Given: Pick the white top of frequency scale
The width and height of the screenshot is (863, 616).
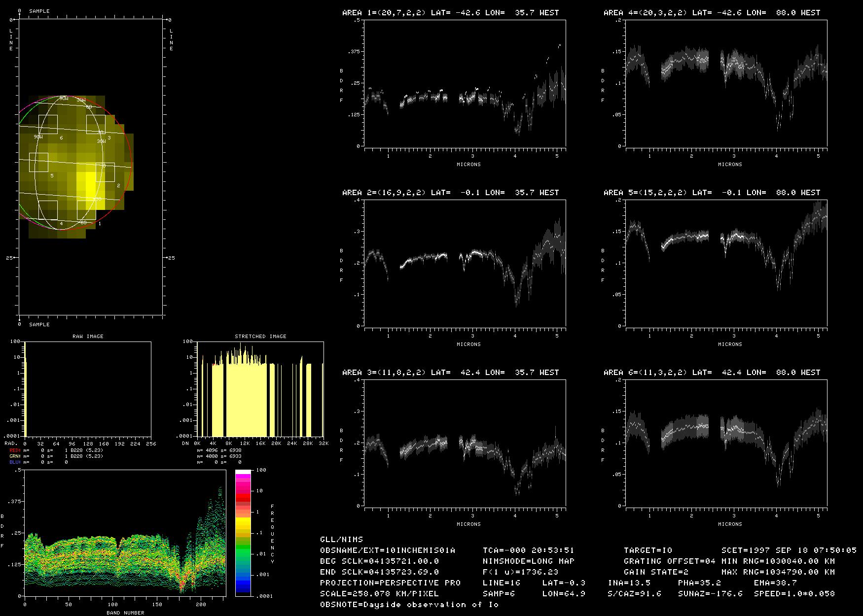Looking at the screenshot, I should (243, 472).
